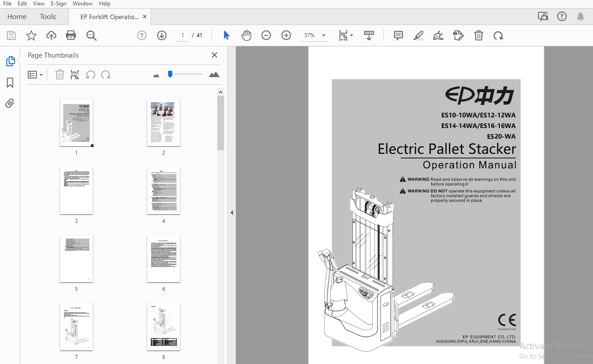
Task: Open the Attachments paperclip panel
Action: pyautogui.click(x=10, y=103)
